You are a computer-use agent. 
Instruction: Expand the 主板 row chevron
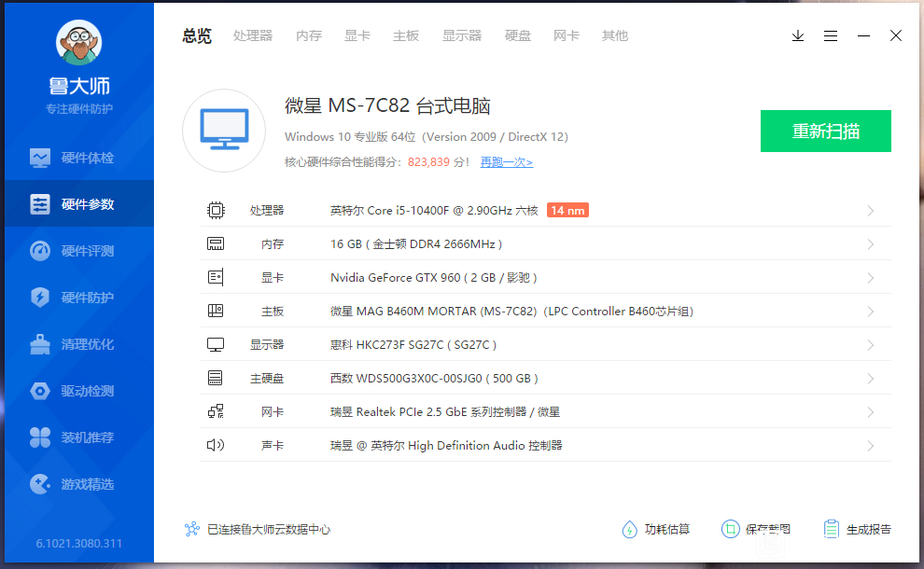[x=871, y=312]
